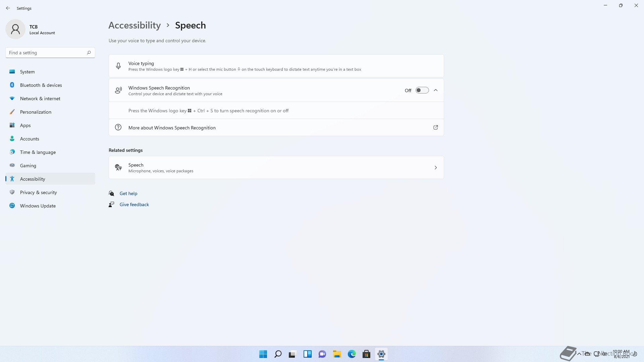Open System settings category
Viewport: 644px width, 362px height.
tap(50, 72)
